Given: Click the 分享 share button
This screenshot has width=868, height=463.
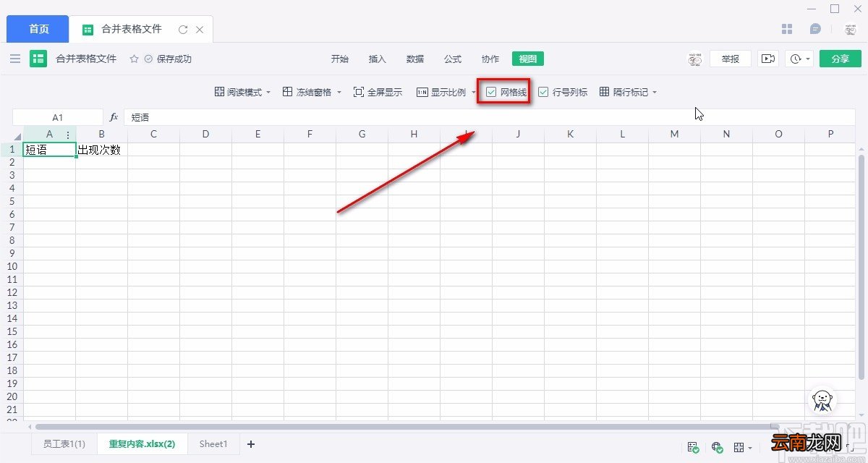Looking at the screenshot, I should tap(840, 59).
